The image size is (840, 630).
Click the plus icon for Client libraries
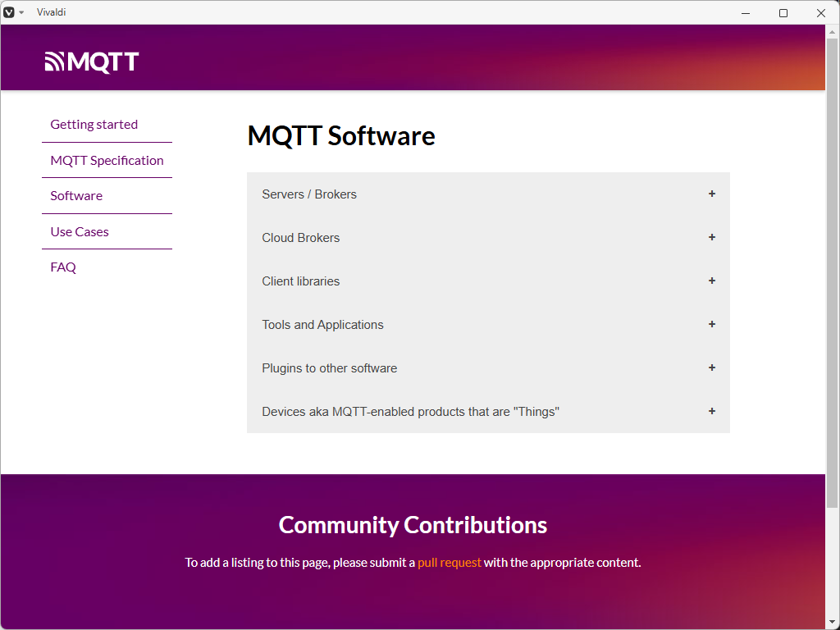click(711, 281)
